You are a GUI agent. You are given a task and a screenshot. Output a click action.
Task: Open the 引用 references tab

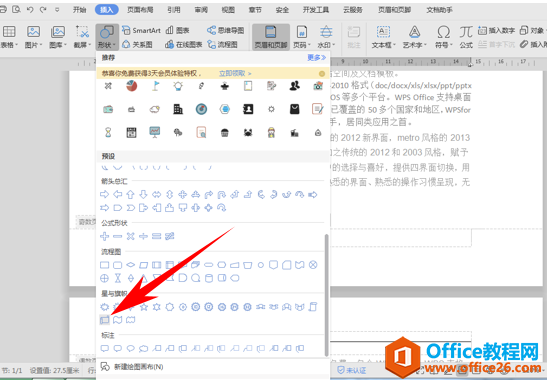point(174,10)
